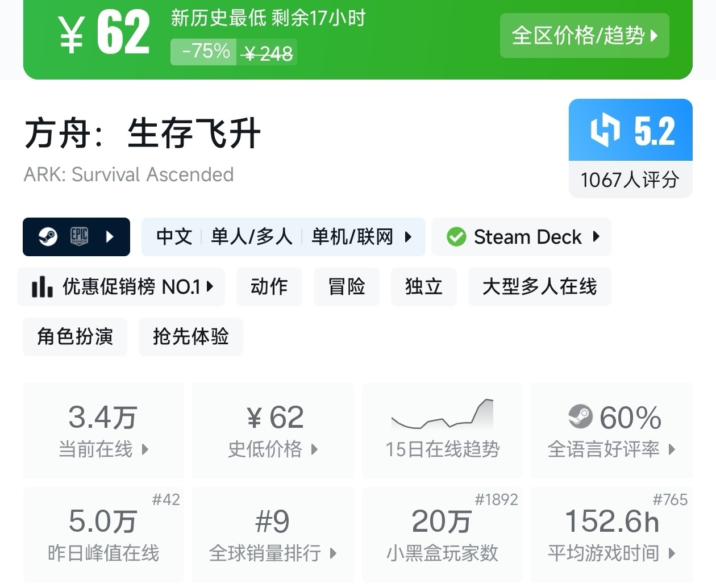
Task: Select the 角色扮演 tag
Action: click(x=75, y=337)
